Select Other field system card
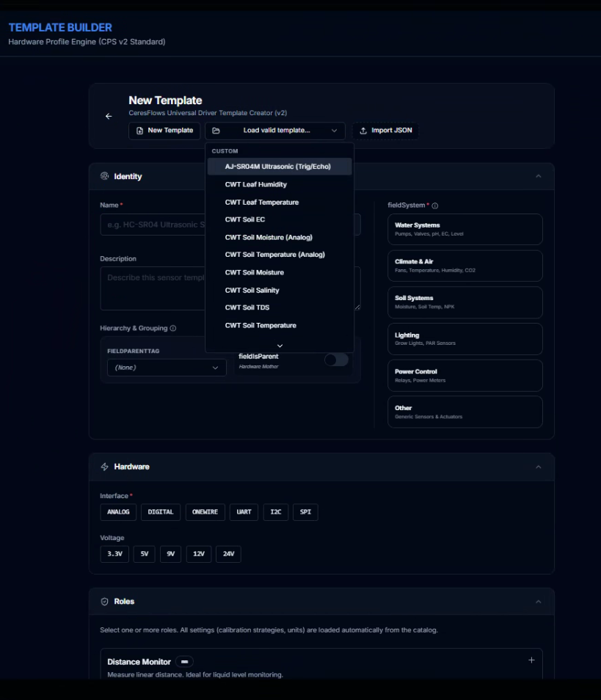 465,412
